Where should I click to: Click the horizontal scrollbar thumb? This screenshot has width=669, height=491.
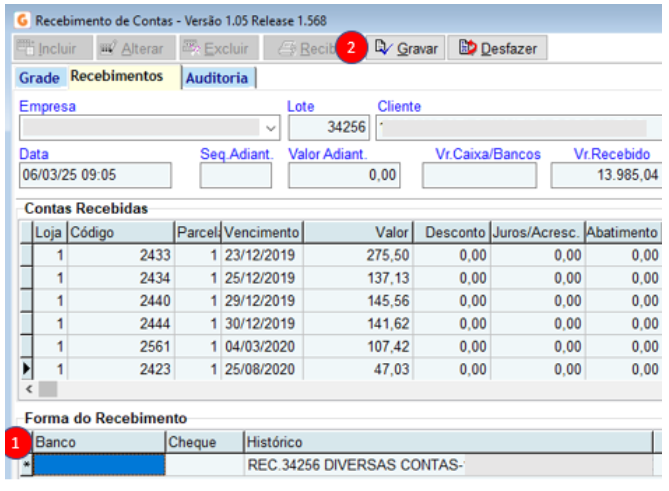(48, 389)
